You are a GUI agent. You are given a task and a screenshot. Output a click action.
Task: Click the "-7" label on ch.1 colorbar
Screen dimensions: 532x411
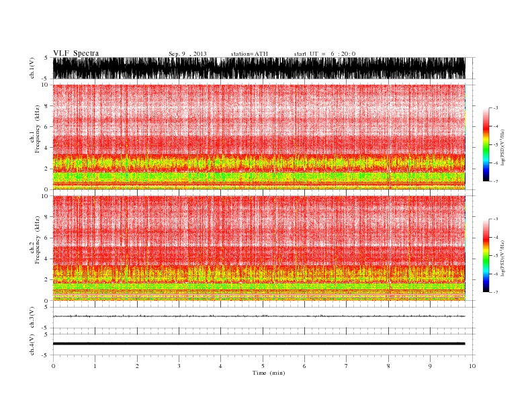[x=495, y=181]
